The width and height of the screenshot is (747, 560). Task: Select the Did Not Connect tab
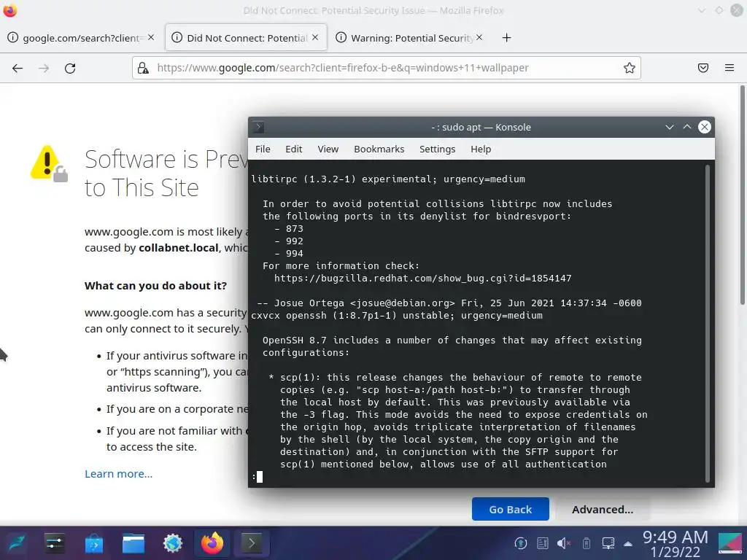246,38
